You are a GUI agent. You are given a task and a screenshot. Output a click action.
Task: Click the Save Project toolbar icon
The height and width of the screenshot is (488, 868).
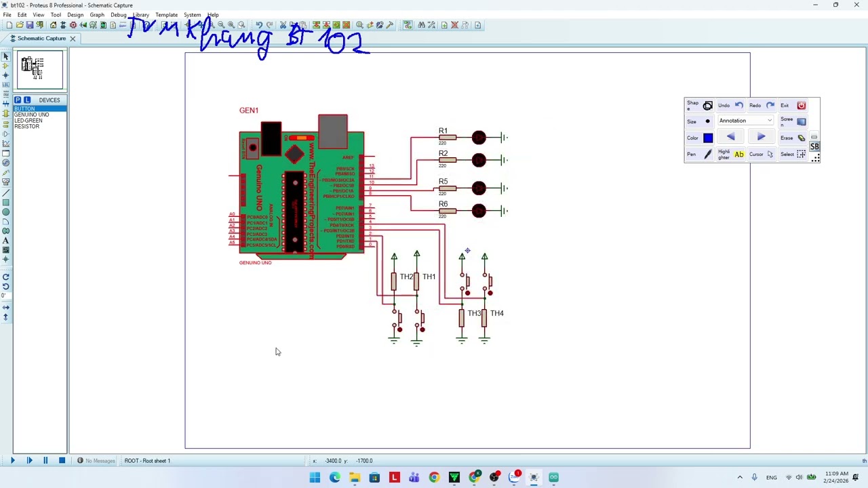29,25
